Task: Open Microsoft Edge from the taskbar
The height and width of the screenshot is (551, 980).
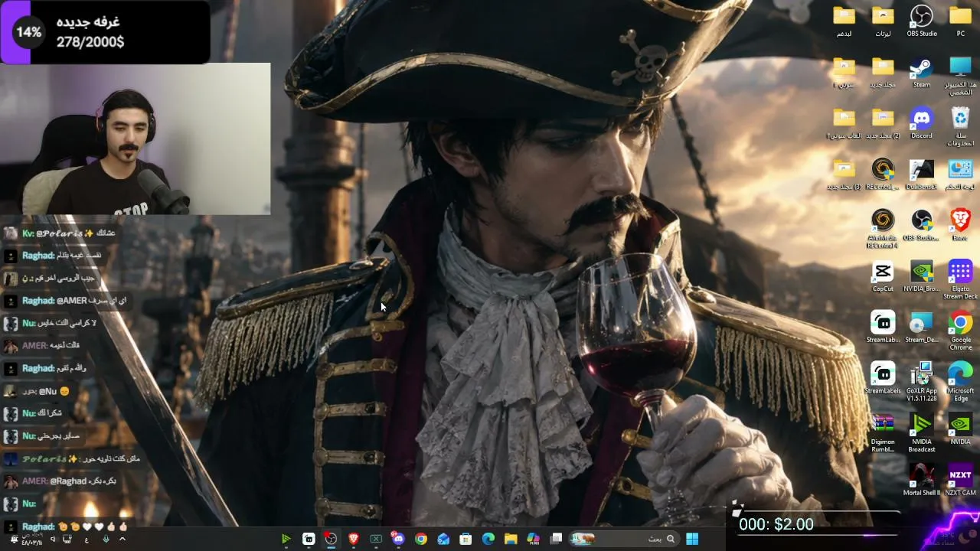Action: coord(488,539)
